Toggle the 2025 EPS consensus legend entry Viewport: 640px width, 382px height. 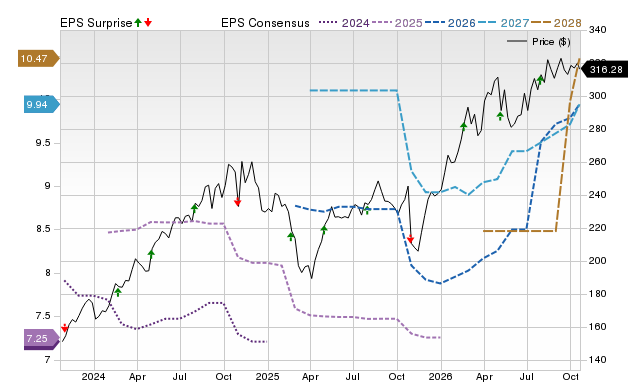(397, 23)
